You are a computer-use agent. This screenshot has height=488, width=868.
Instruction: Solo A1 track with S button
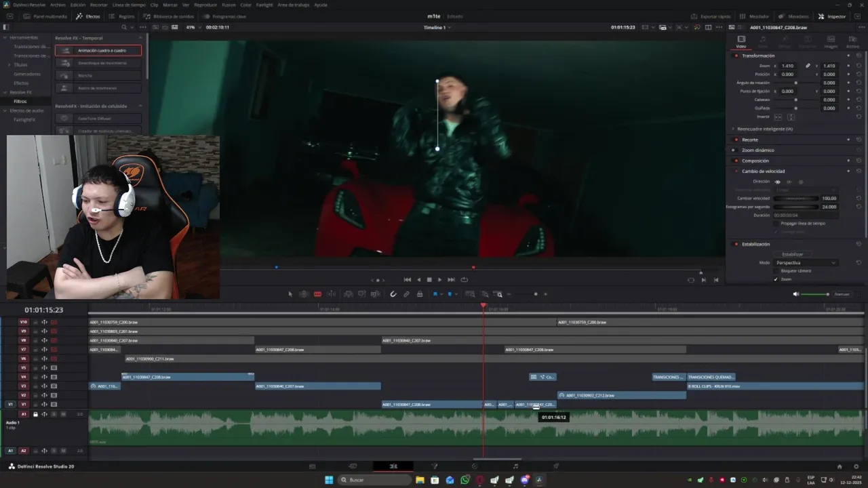tap(54, 414)
